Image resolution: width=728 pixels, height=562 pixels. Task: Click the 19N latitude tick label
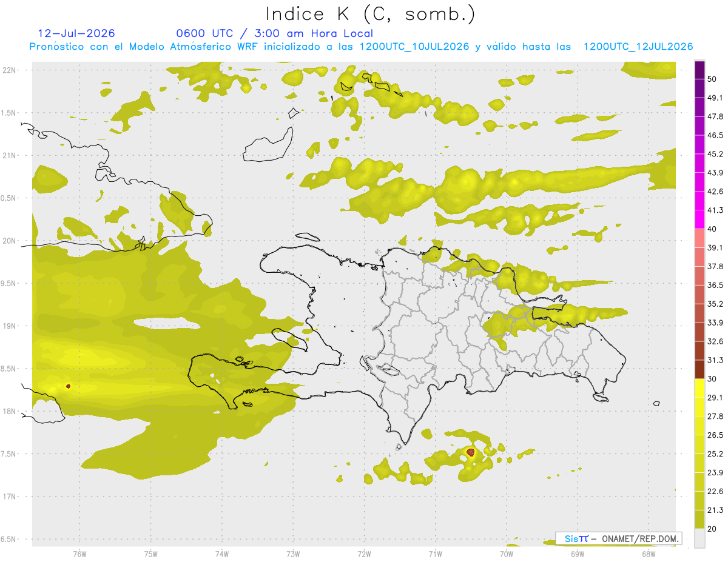point(10,326)
